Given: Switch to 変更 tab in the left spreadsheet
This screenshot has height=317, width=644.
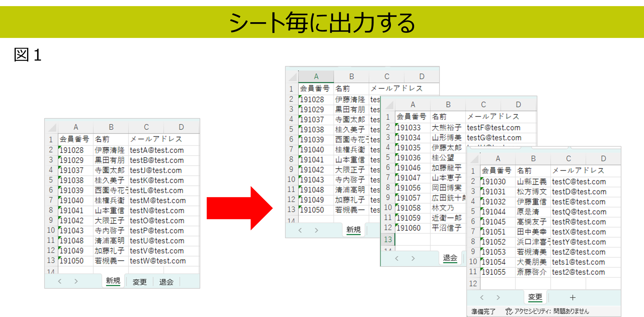Looking at the screenshot, I should (x=139, y=282).
